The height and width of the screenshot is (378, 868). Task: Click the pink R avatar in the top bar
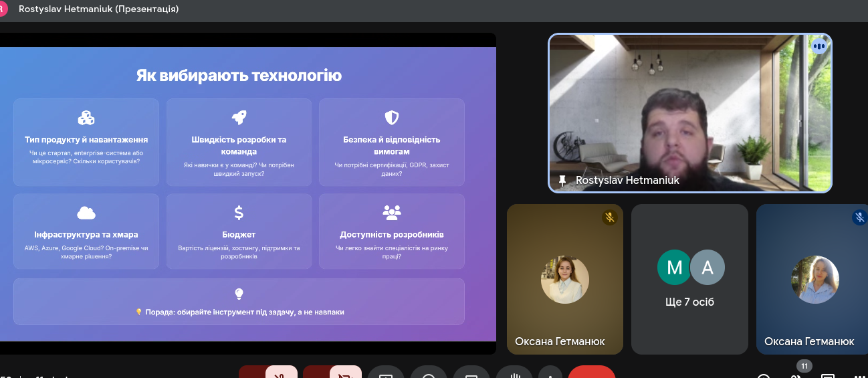click(x=3, y=9)
